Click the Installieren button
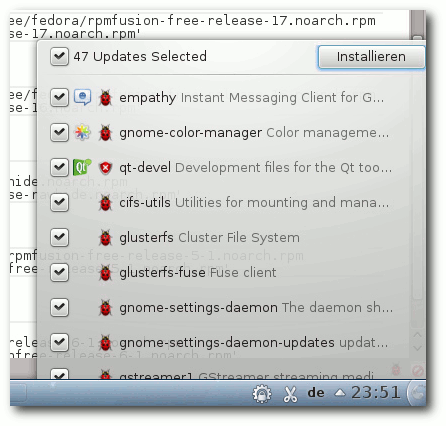This screenshot has width=446, height=426. [x=371, y=57]
